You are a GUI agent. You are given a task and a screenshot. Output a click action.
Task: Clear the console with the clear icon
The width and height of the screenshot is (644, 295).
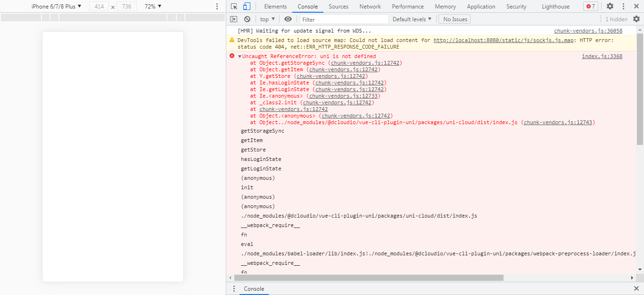(x=247, y=19)
